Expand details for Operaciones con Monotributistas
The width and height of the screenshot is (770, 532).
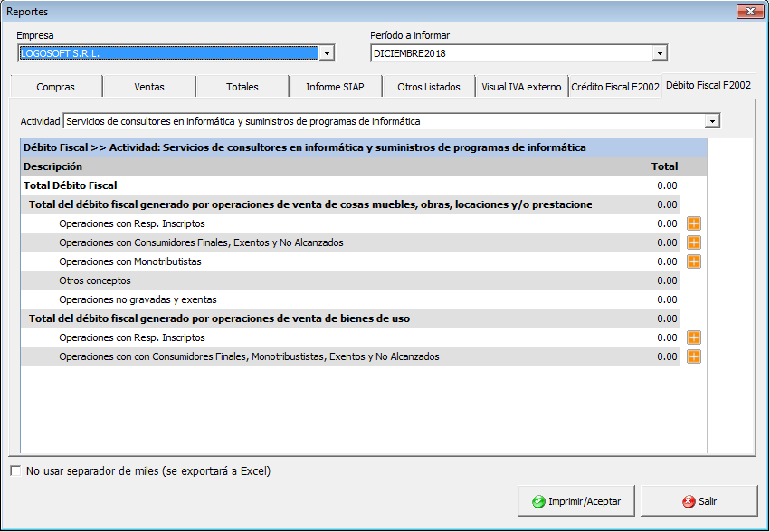pyautogui.click(x=694, y=261)
